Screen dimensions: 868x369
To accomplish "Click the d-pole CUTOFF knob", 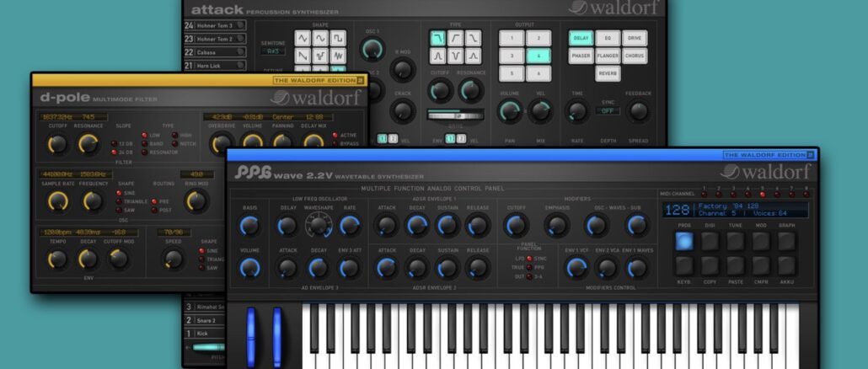I will coord(57,144).
